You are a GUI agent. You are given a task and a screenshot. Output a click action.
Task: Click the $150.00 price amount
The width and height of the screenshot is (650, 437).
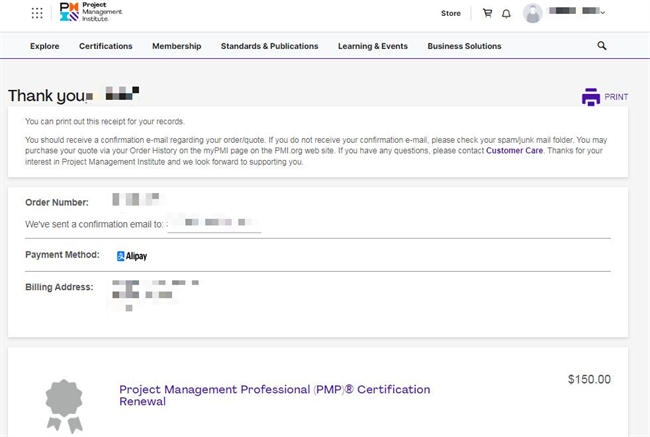point(588,380)
